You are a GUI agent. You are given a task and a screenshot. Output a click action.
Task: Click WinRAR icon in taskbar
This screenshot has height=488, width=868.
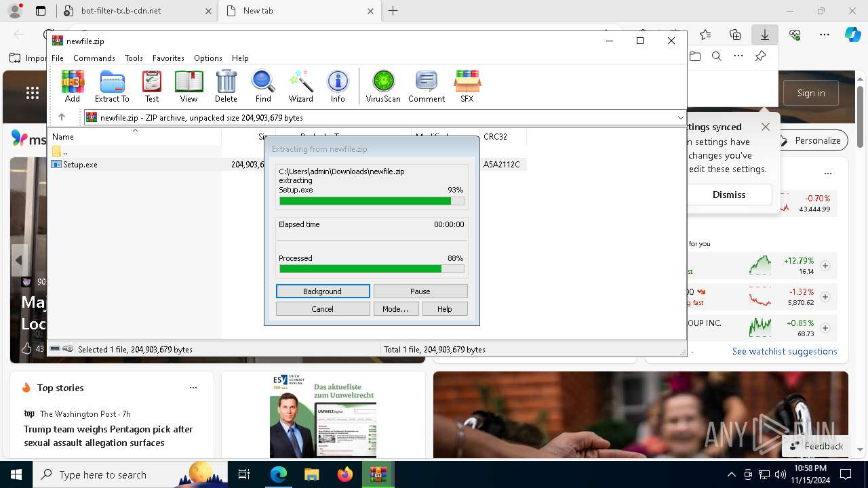coord(378,474)
